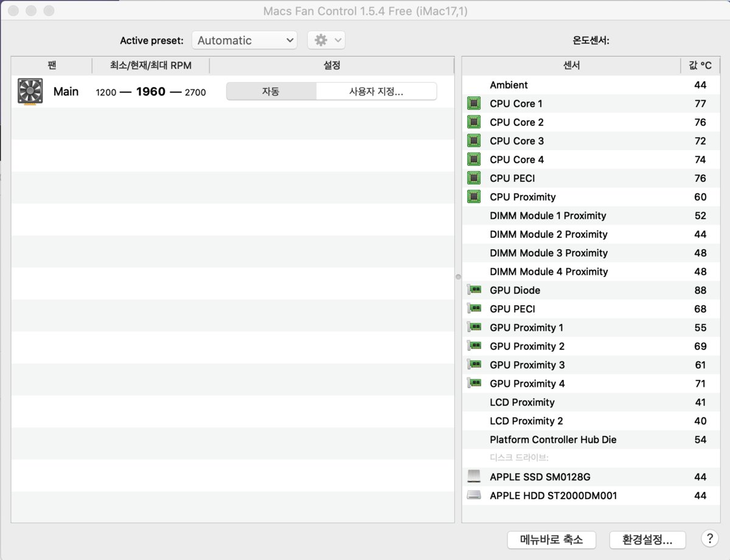
Task: Choose 사용자 지정... custom fan setting
Action: pyautogui.click(x=377, y=92)
